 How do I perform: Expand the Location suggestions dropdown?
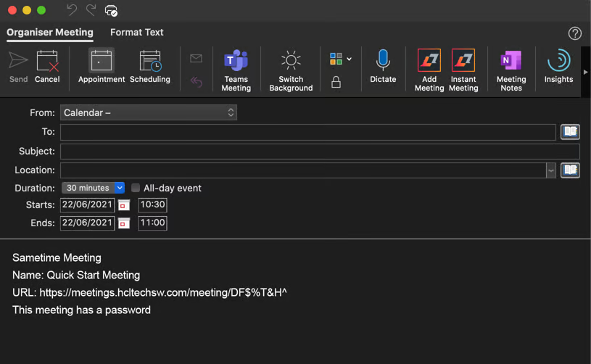point(551,170)
